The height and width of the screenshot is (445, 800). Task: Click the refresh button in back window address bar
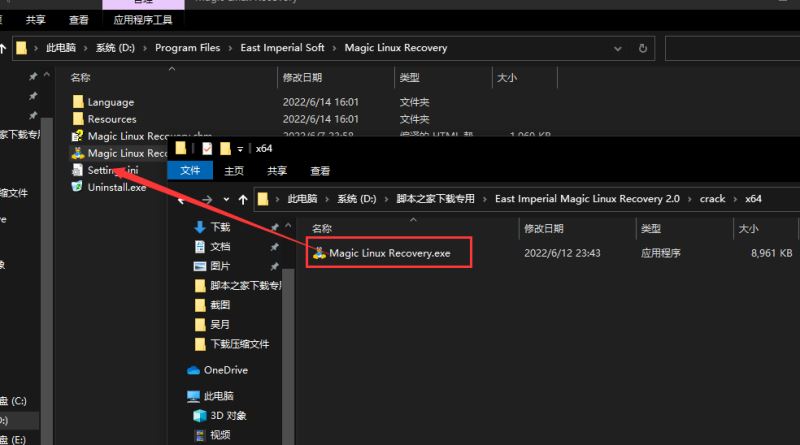pos(643,48)
